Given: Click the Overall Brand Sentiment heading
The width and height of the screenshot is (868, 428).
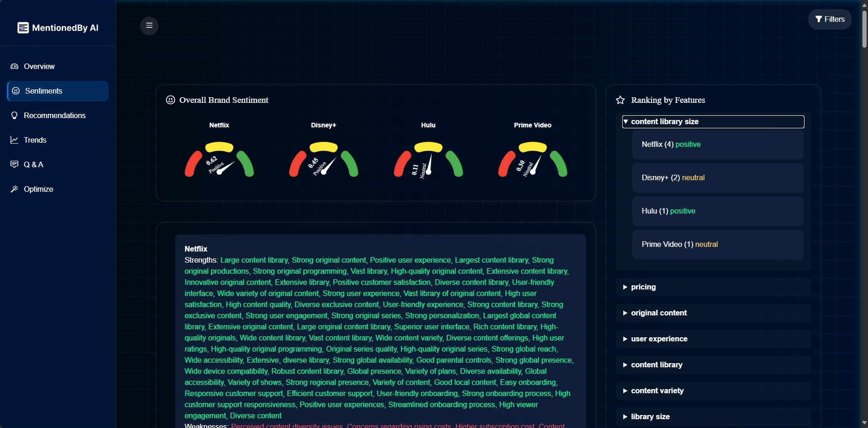Looking at the screenshot, I should point(224,100).
